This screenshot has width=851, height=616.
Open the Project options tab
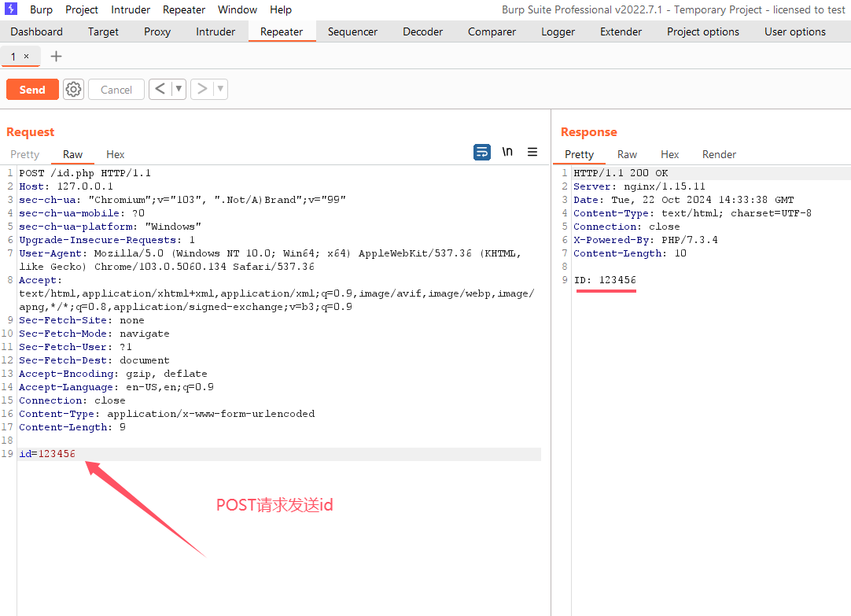pos(703,31)
